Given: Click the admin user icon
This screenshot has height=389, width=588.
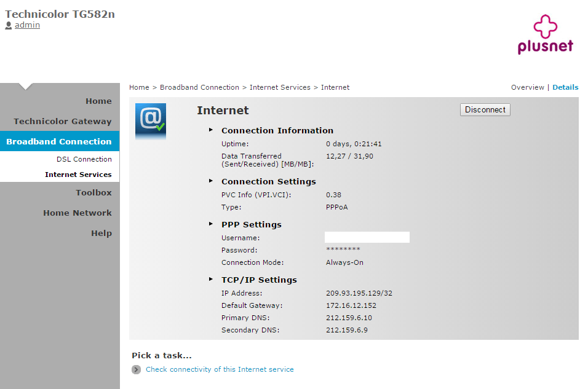Looking at the screenshot, I should coord(9,25).
